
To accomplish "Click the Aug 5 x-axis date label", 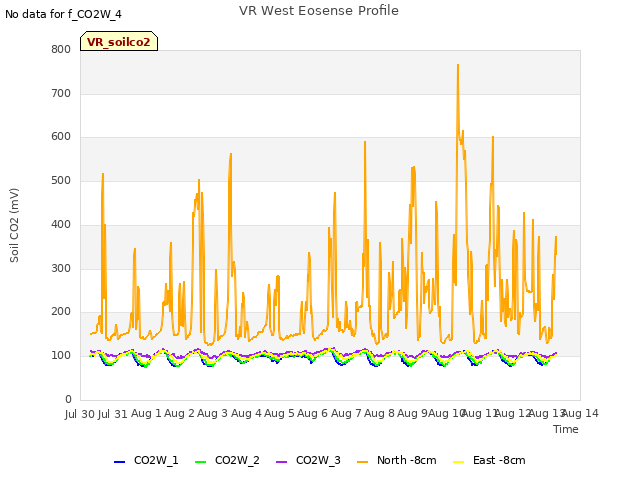I will (279, 413).
